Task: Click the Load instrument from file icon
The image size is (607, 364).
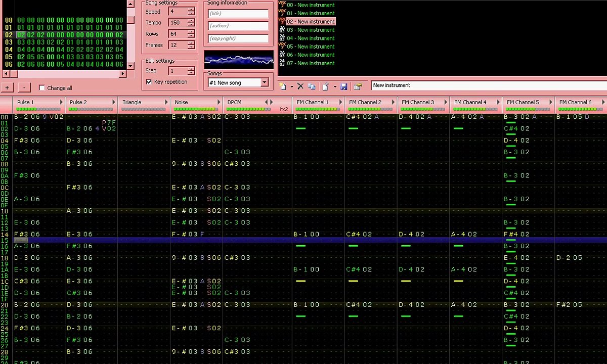Action: pos(326,86)
